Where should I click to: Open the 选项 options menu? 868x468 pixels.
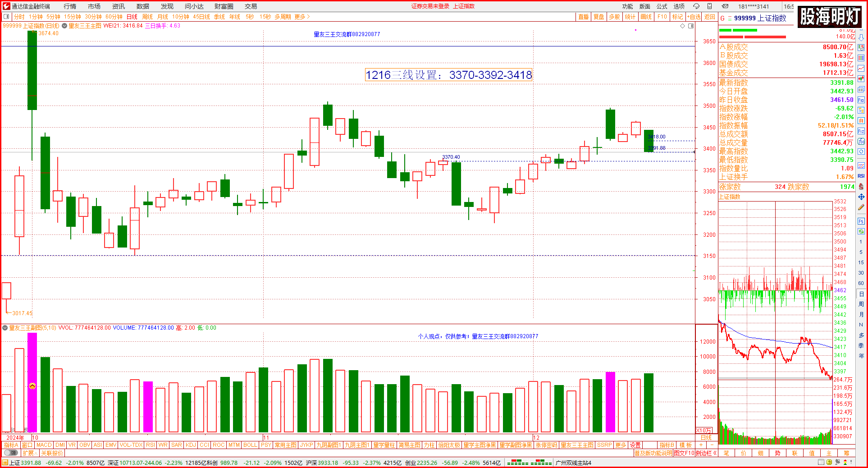pyautogui.click(x=679, y=6)
